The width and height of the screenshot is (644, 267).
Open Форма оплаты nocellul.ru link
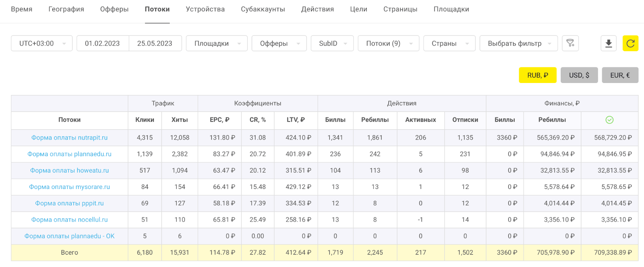(x=70, y=219)
